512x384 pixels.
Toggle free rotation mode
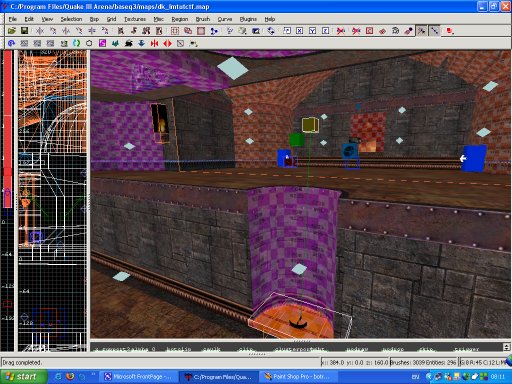point(271,31)
